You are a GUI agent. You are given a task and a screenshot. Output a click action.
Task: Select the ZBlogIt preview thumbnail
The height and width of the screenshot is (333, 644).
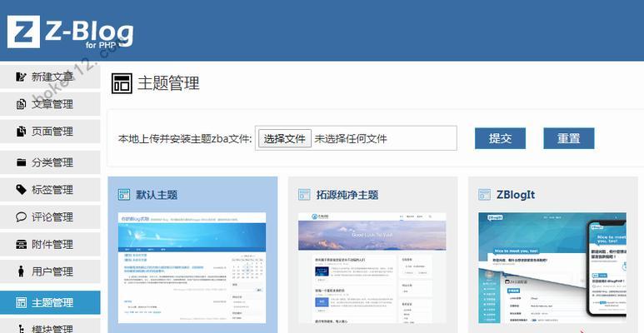552,268
